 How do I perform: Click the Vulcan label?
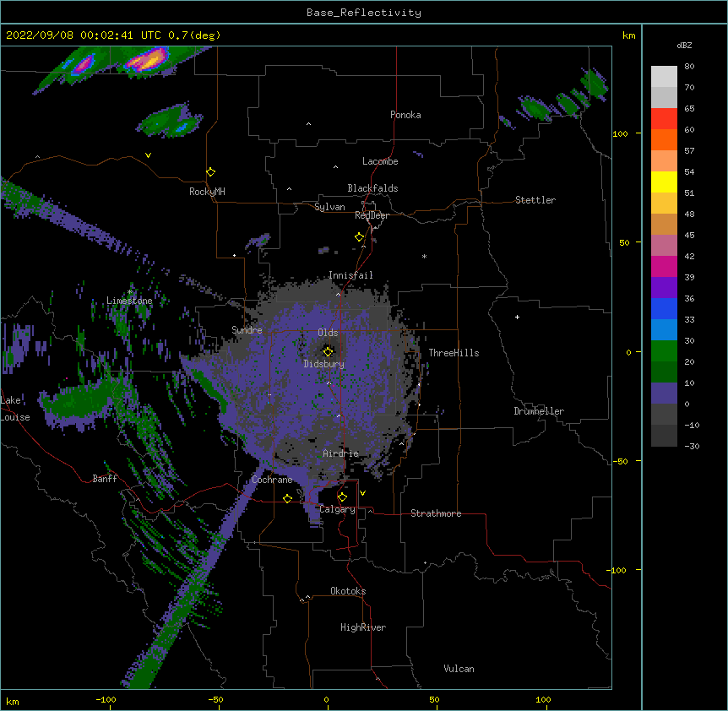pos(459,669)
